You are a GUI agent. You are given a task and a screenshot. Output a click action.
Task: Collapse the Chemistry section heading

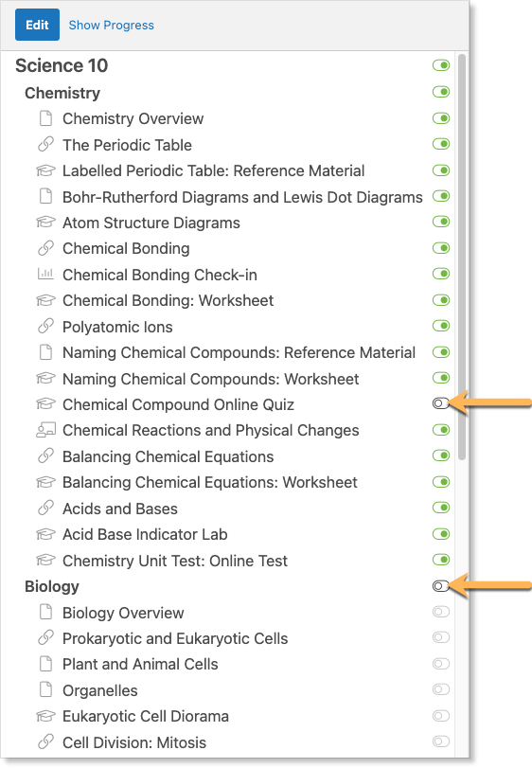click(62, 93)
